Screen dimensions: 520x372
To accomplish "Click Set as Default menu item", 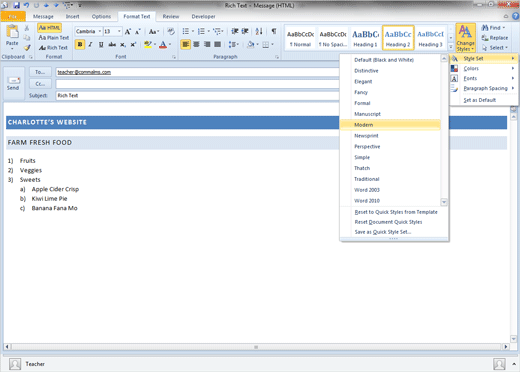I will click(x=483, y=100).
